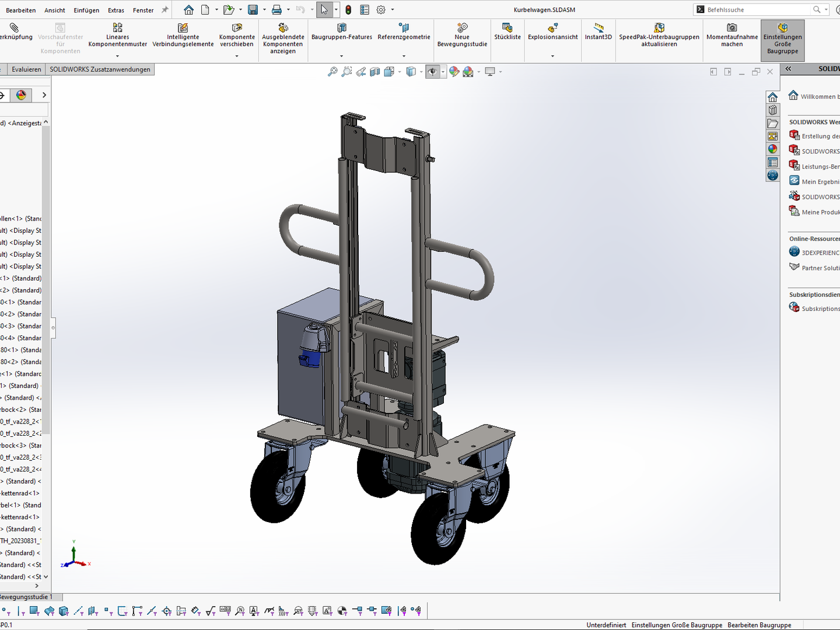Click SpeedPak-Unterbaugruppen aktualisieren
This screenshot has width=840, height=630.
pyautogui.click(x=659, y=36)
